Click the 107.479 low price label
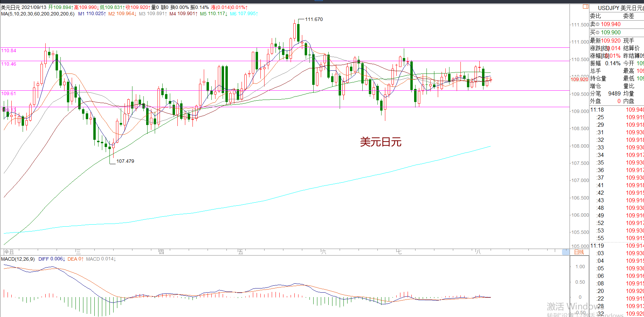This screenshot has width=644, height=317. [x=125, y=161]
